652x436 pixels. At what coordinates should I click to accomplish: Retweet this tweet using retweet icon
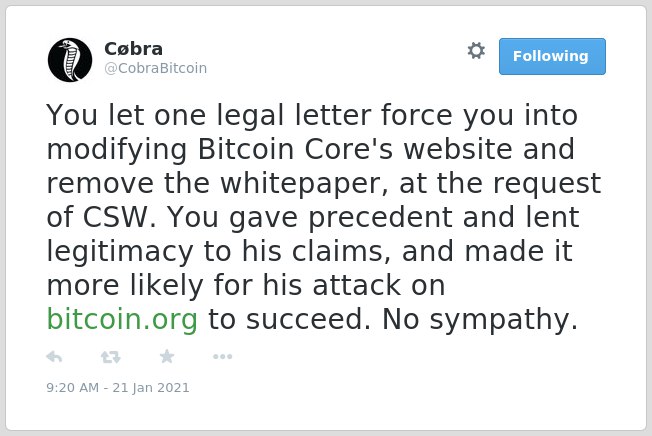pos(111,357)
